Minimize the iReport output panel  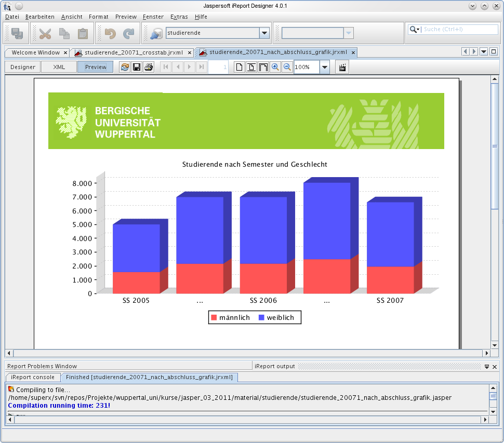coord(487,367)
